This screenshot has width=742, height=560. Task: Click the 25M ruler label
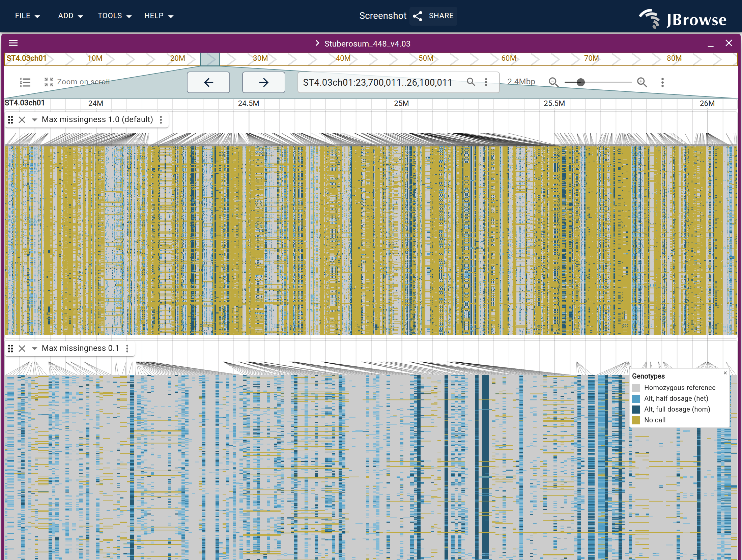[x=401, y=104]
